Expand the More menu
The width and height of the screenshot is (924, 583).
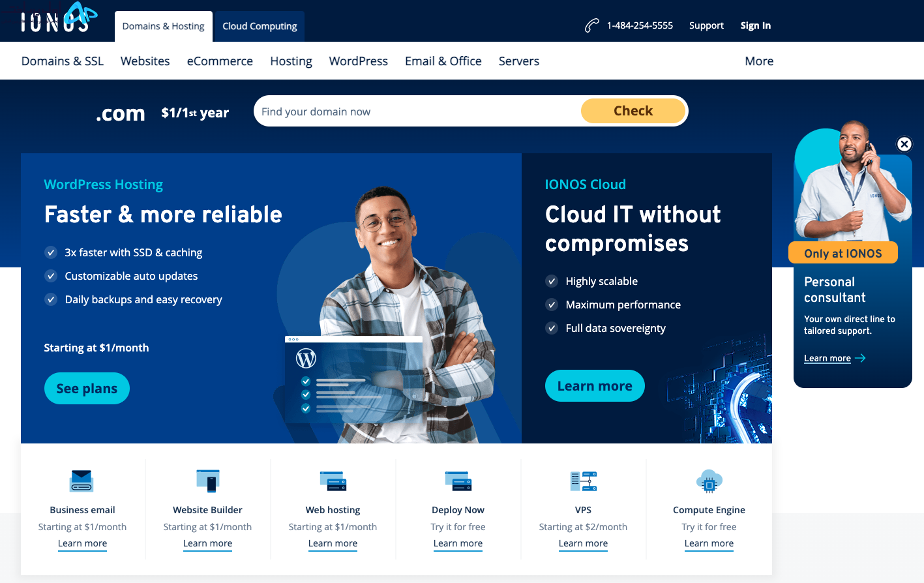coord(759,61)
